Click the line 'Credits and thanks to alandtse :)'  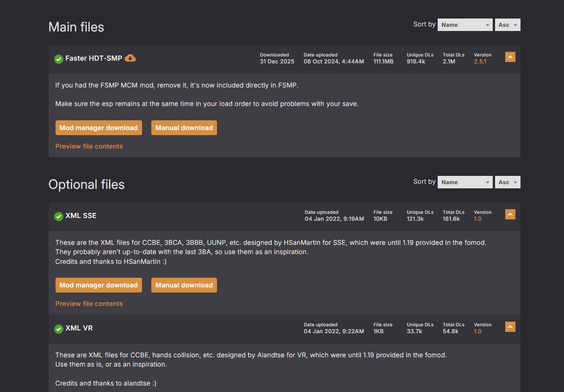coord(106,383)
